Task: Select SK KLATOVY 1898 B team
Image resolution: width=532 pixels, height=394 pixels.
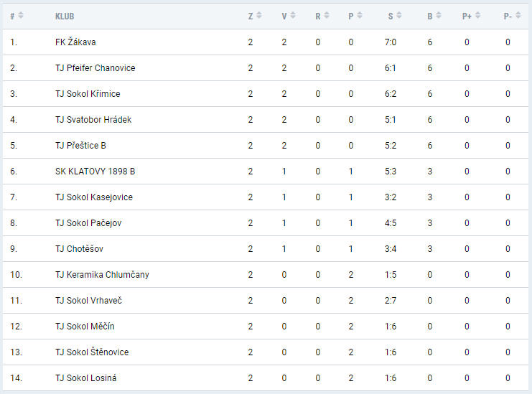Action: point(95,172)
